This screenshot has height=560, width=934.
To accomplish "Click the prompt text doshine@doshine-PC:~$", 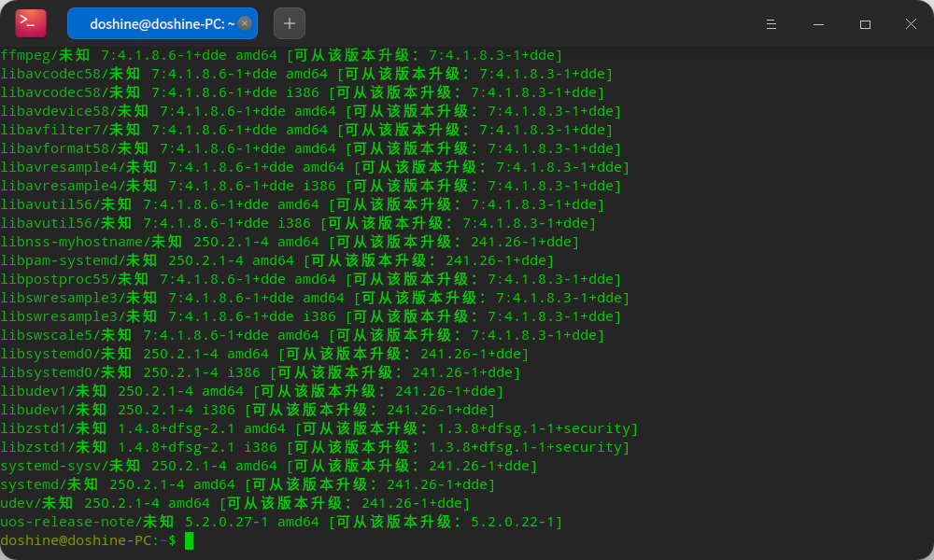I will click(89, 540).
